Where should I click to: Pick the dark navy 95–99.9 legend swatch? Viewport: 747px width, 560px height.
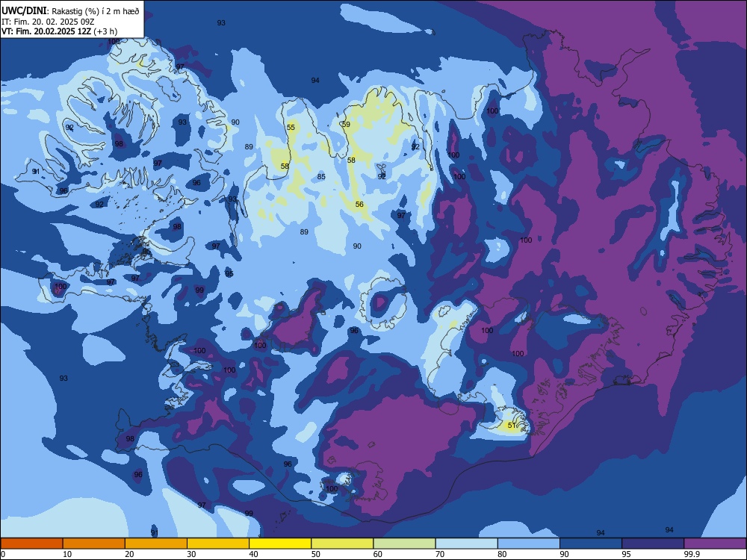tap(653, 544)
